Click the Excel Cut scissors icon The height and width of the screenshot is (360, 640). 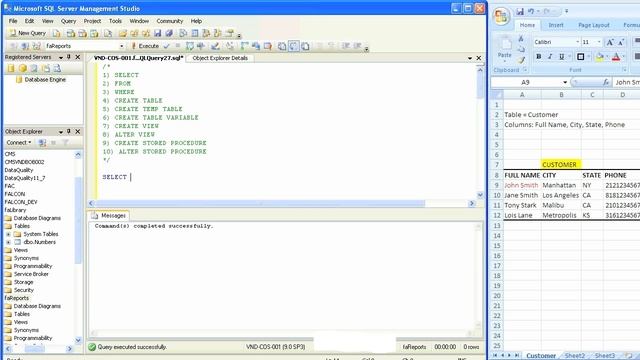pos(521,38)
